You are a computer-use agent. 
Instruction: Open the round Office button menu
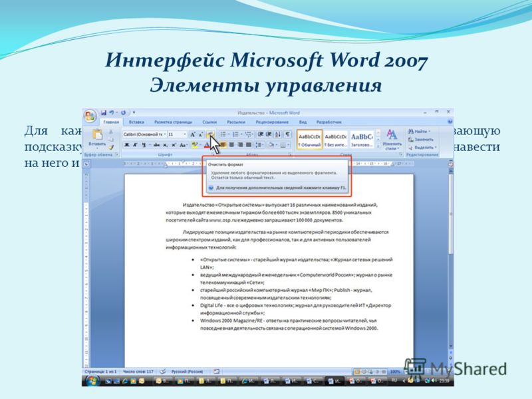(x=90, y=116)
